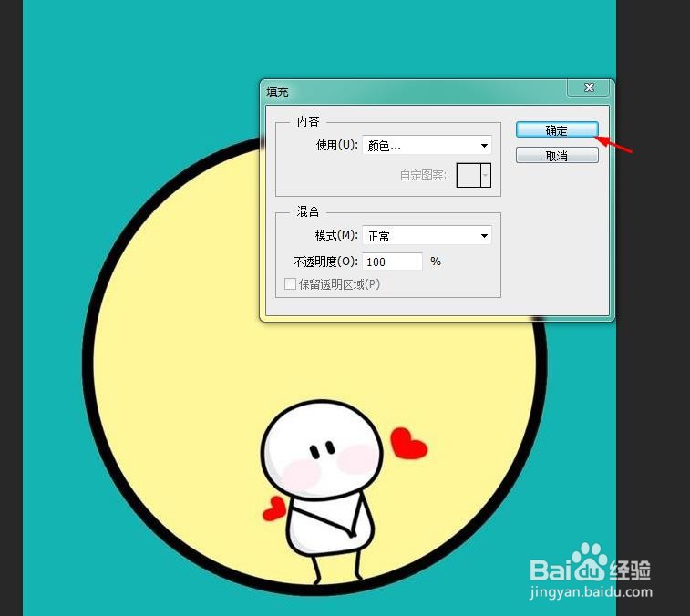Toggle the 保留透明区域(P) checkbox
Viewport: 690px width, 616px height.
pos(290,283)
